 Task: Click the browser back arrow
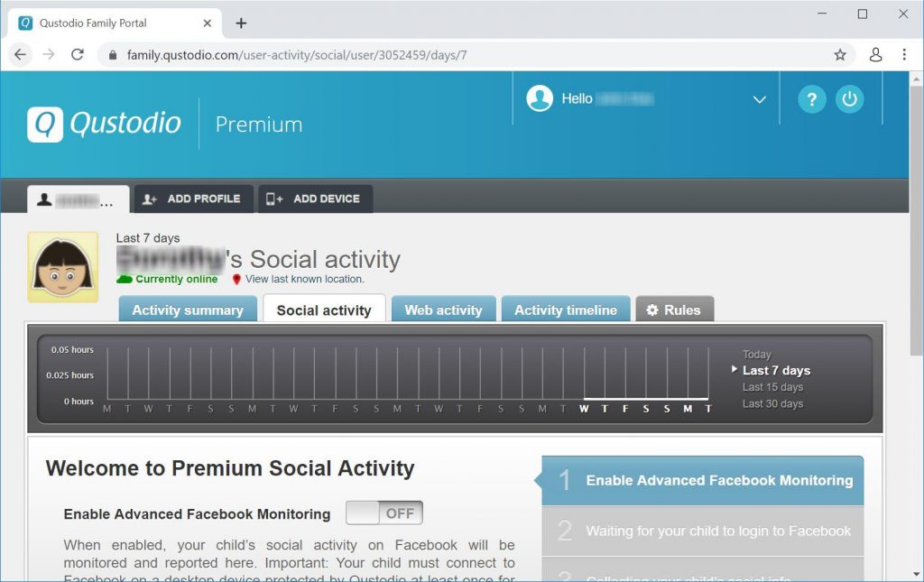[x=20, y=55]
